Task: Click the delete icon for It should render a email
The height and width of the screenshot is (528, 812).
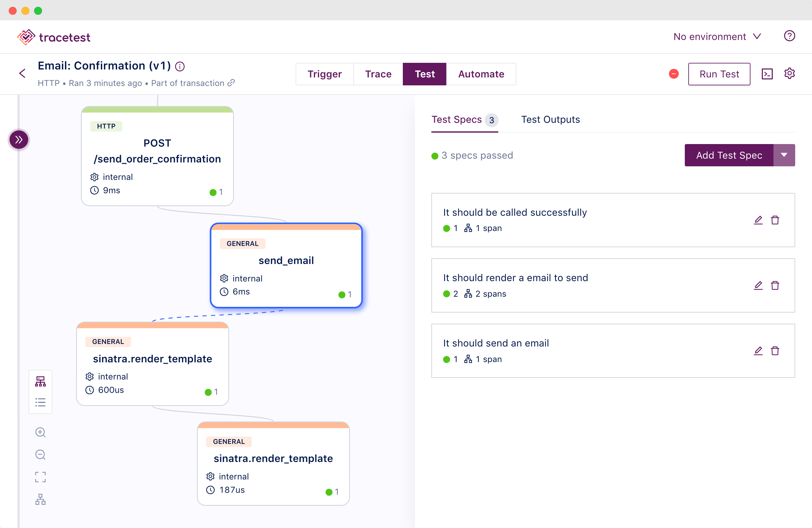Action: (x=776, y=285)
